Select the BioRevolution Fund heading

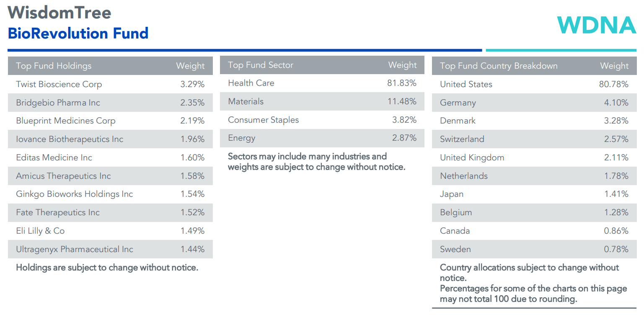[x=78, y=33]
